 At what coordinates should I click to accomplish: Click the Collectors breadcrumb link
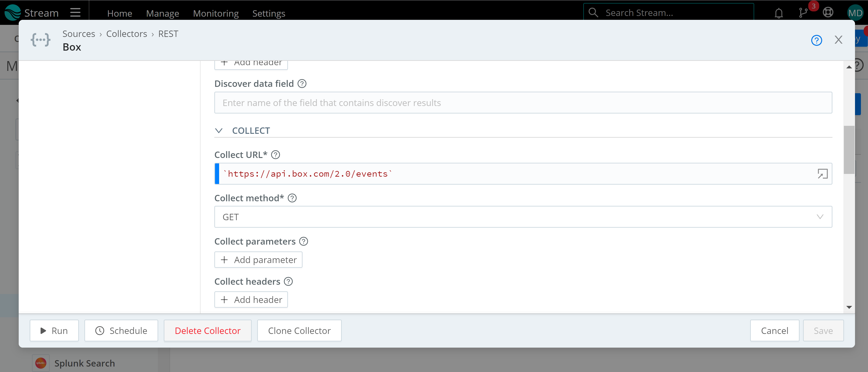coord(126,34)
